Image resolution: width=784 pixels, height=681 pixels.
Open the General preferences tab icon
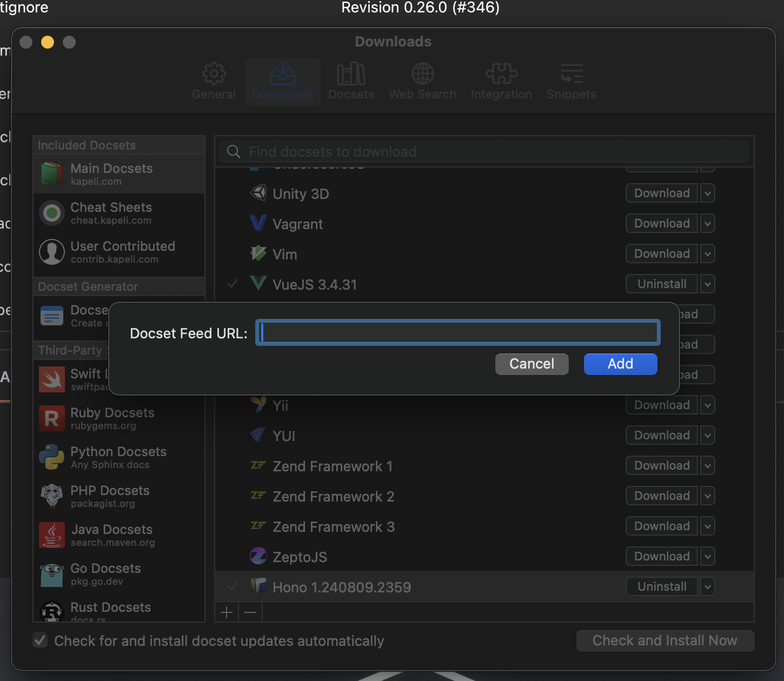click(214, 74)
